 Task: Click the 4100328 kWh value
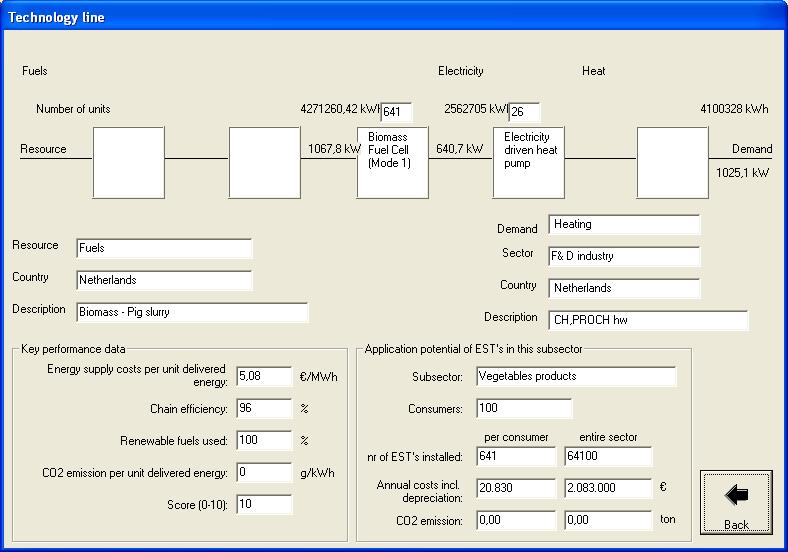(x=734, y=109)
